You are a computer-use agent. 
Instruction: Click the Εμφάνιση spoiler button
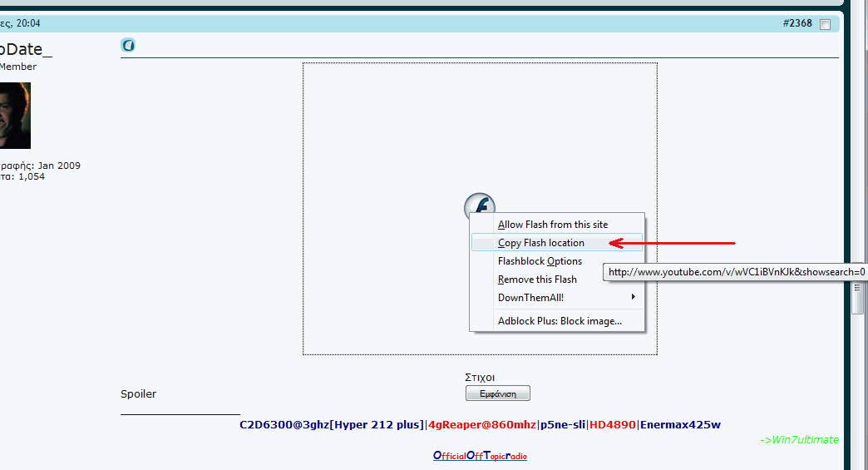(x=498, y=393)
